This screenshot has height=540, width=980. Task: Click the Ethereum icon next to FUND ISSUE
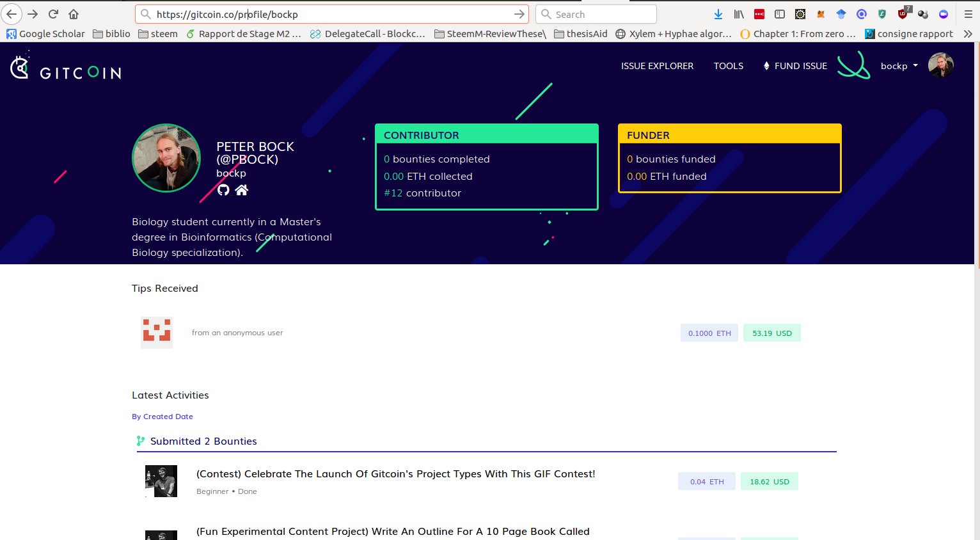point(766,65)
